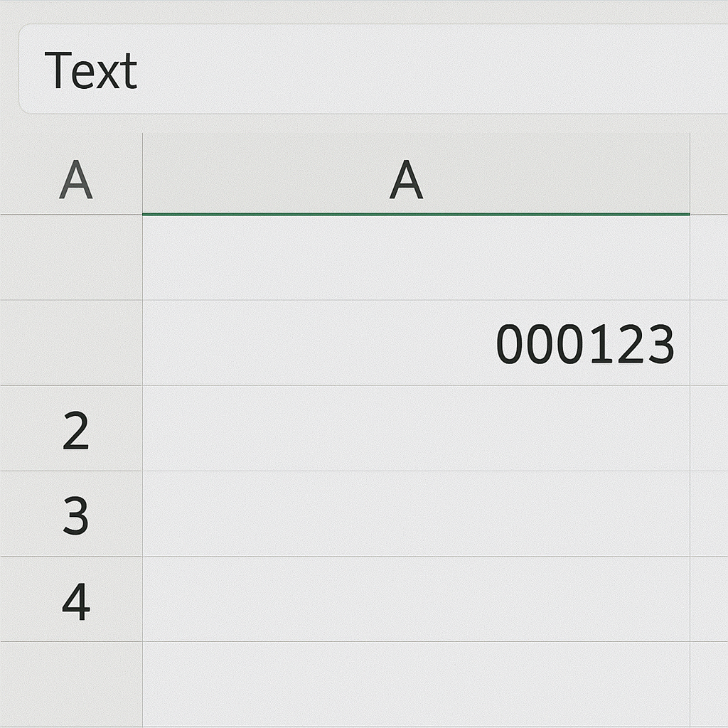The height and width of the screenshot is (728, 728).
Task: Click the empty column A cell in row 4
Action: [x=416, y=599]
